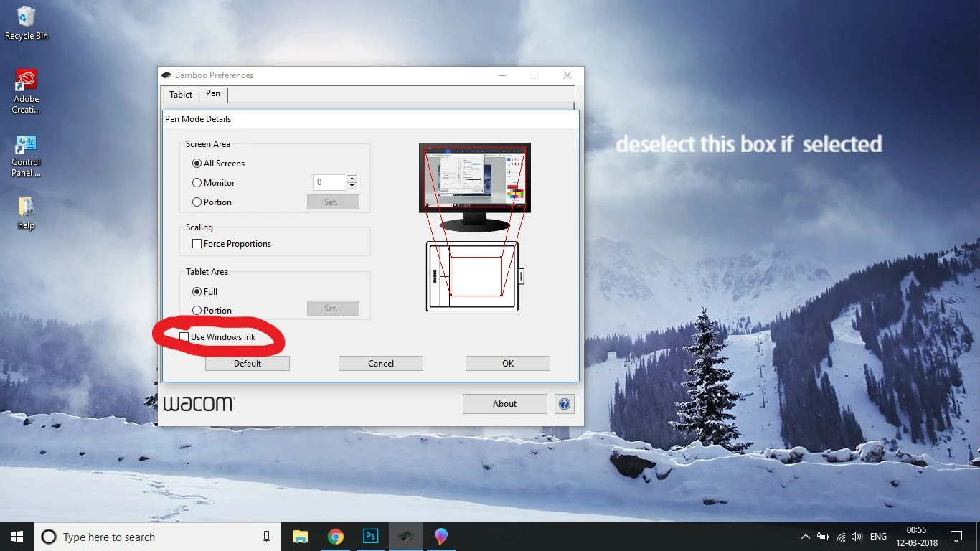Open the About button
The width and height of the screenshot is (980, 551).
tap(505, 404)
